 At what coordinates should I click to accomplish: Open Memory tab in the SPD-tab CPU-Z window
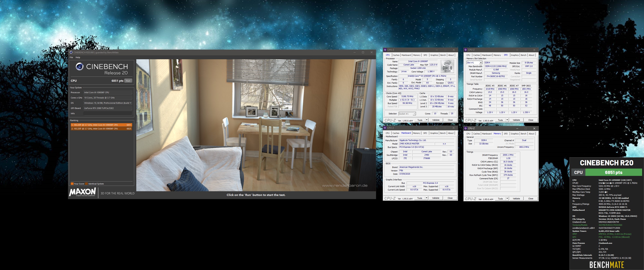click(x=497, y=55)
